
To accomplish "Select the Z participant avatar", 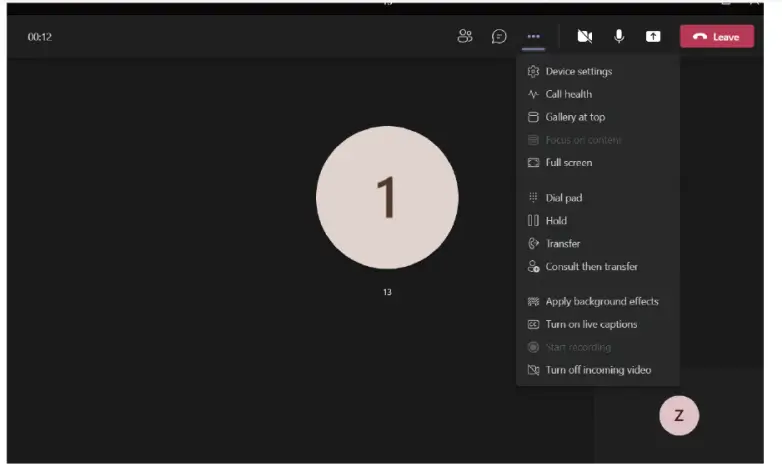I will pos(679,416).
